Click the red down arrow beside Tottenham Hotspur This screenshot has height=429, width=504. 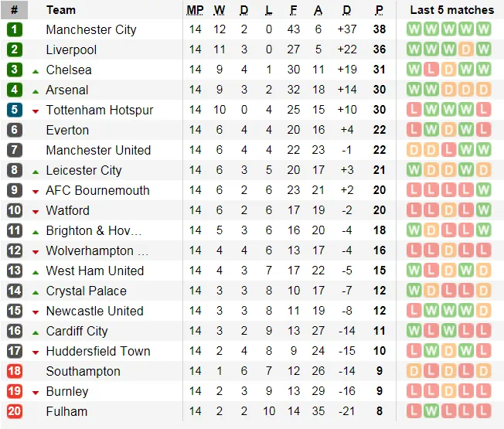pos(36,111)
